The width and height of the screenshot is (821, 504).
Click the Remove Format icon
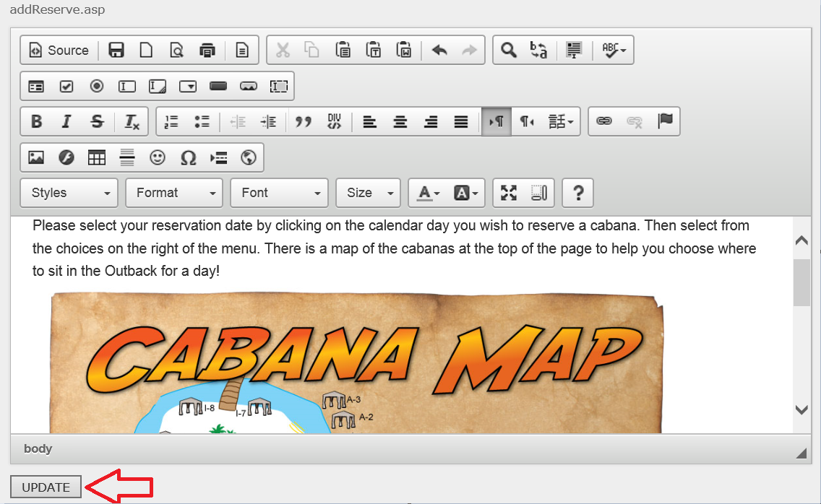(132, 122)
